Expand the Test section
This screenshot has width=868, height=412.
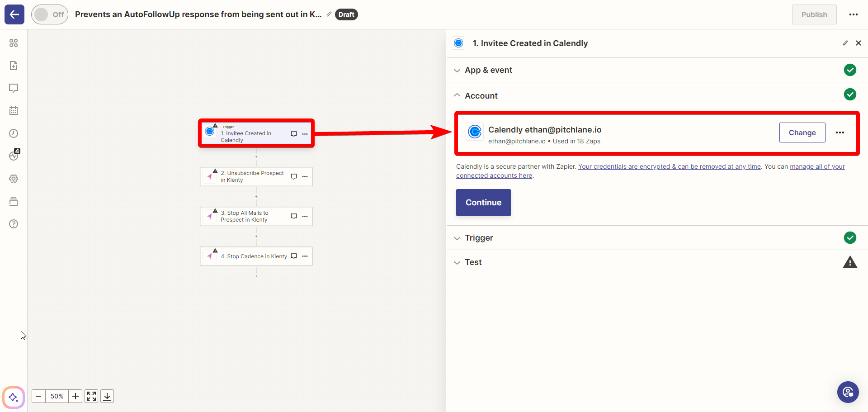[657, 262]
